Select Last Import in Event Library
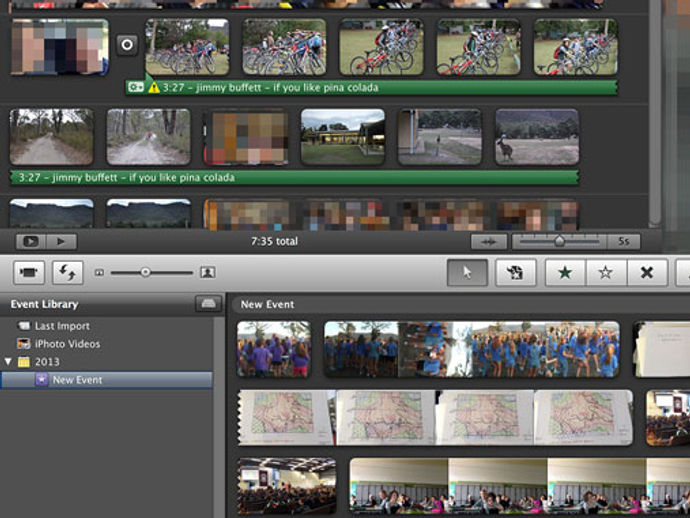690x518 pixels. (62, 326)
